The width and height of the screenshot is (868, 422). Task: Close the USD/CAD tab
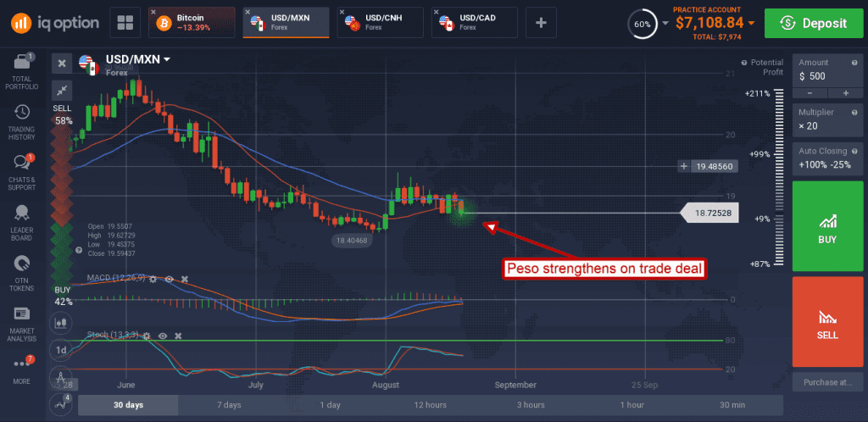click(x=437, y=12)
